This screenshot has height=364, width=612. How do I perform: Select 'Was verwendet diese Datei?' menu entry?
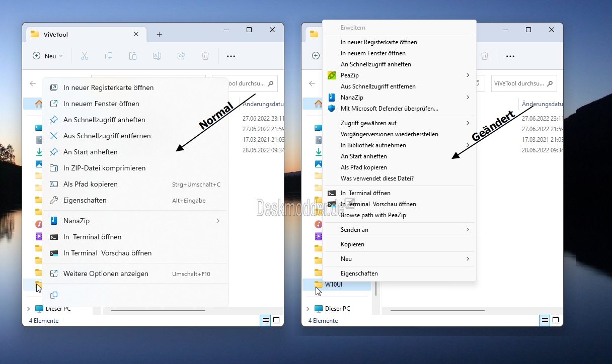tap(400, 178)
